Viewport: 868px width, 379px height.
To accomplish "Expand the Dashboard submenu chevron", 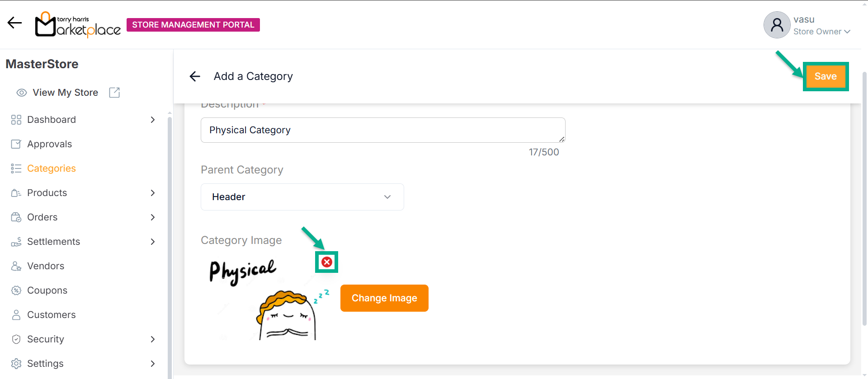I will click(x=153, y=120).
